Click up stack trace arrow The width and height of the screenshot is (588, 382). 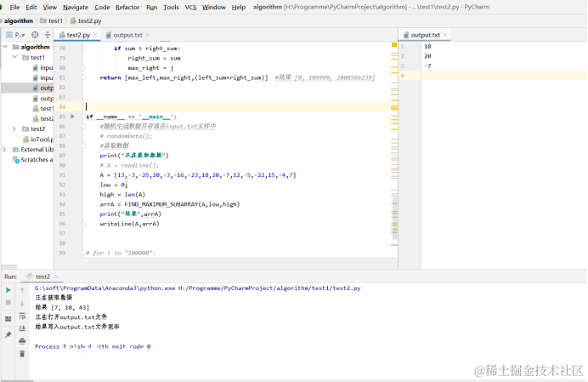click(x=22, y=290)
